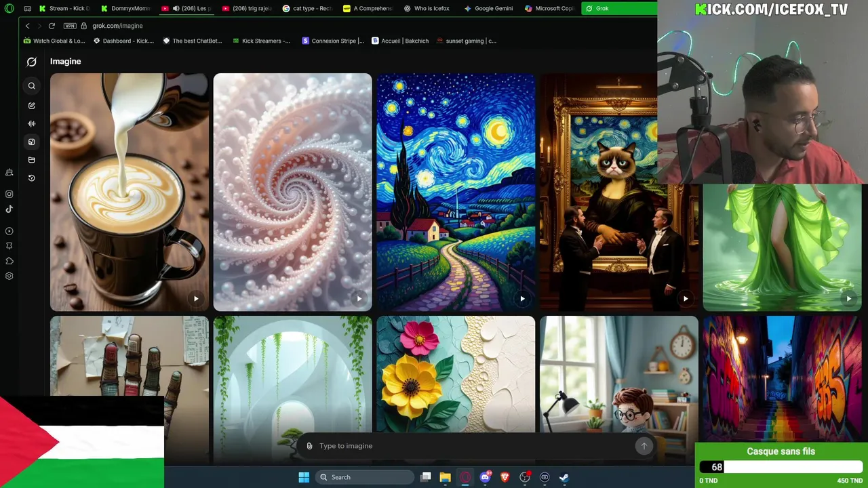Open Brave browser from the taskbar
The image size is (868, 488).
click(x=505, y=477)
